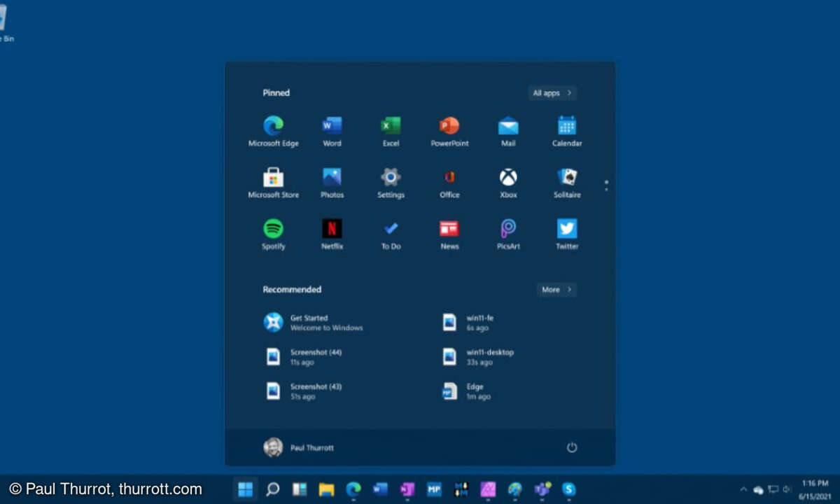Open recommended file Screenshot (43)
The height and width of the screenshot is (504, 840).
click(x=304, y=391)
